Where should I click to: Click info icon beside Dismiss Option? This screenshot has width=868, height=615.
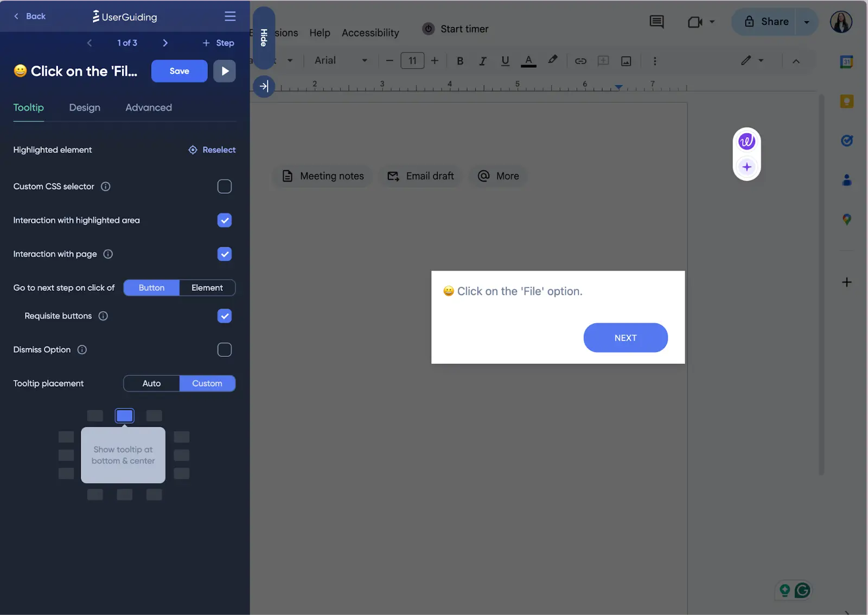(x=82, y=350)
